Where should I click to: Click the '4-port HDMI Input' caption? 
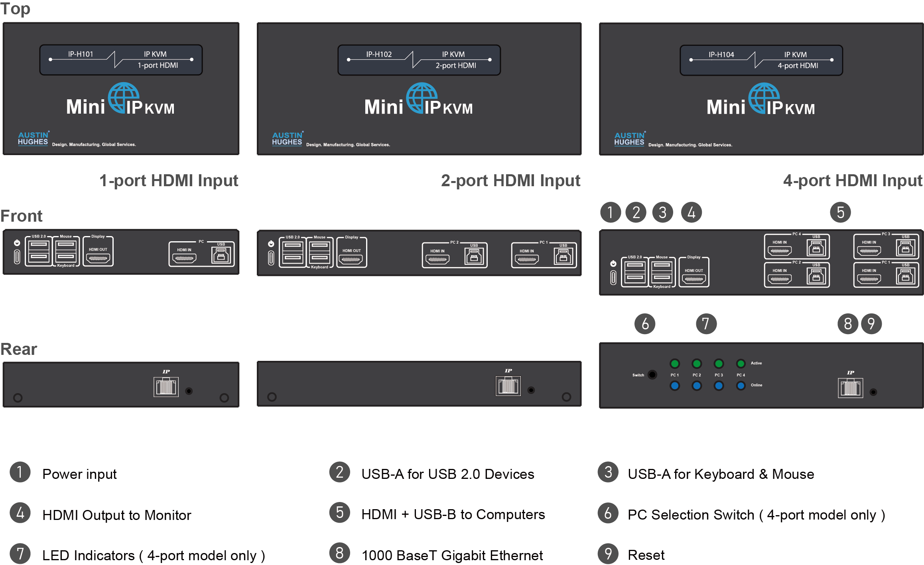point(853,181)
